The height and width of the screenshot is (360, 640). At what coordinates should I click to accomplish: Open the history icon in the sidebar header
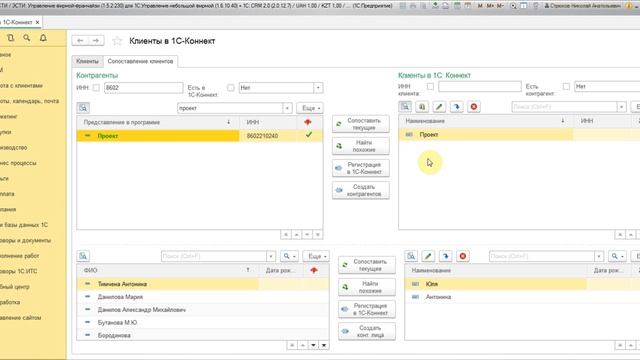11,38
